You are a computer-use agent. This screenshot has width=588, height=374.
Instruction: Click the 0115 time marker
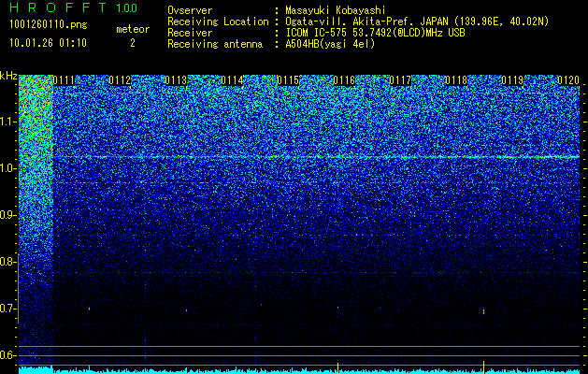[x=288, y=80]
